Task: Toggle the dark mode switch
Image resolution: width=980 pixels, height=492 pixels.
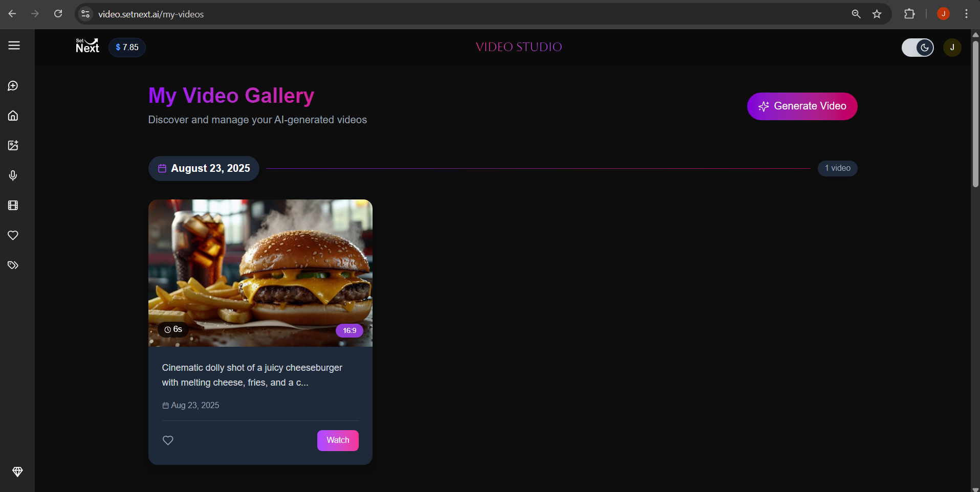Action: click(917, 48)
